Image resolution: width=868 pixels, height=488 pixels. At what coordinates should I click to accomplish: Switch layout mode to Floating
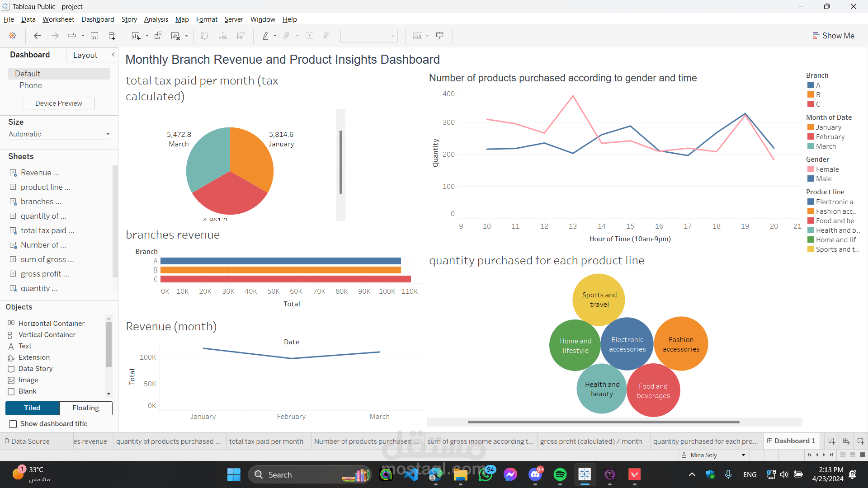point(85,408)
